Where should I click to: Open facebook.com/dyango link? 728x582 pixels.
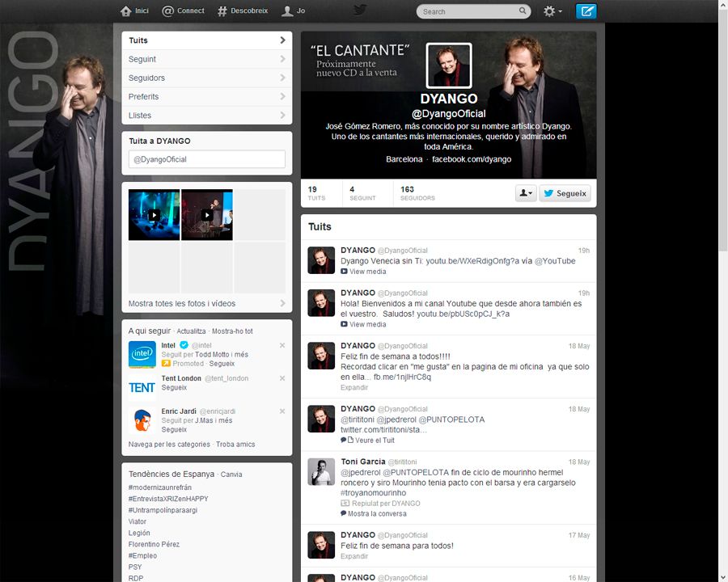(x=472, y=159)
